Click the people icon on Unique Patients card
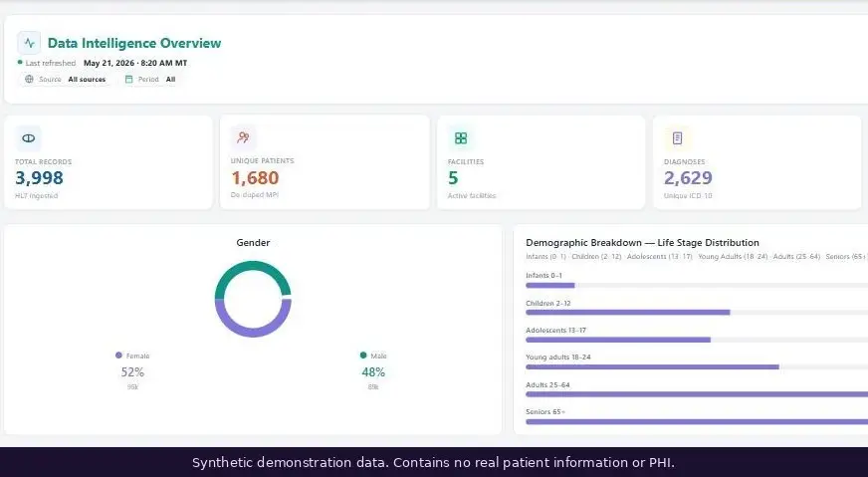The height and width of the screenshot is (477, 868). tap(244, 137)
